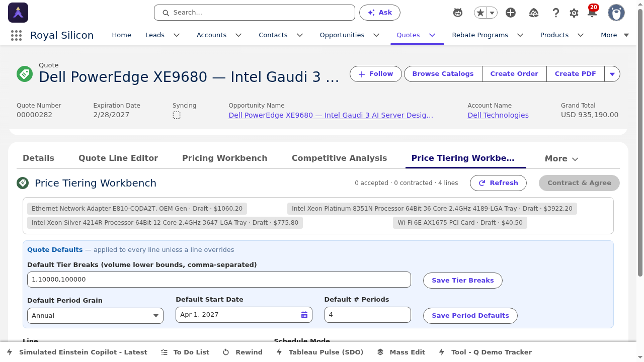Click the Default Start Date field
Image resolution: width=644 pixels, height=362 pixels.
click(244, 315)
